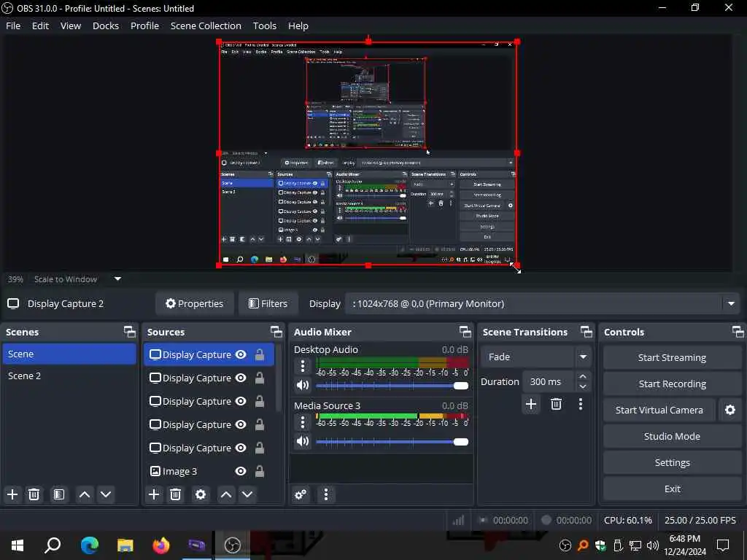
Task: Mute Desktop Audio with its speaker icon
Action: pyautogui.click(x=303, y=385)
